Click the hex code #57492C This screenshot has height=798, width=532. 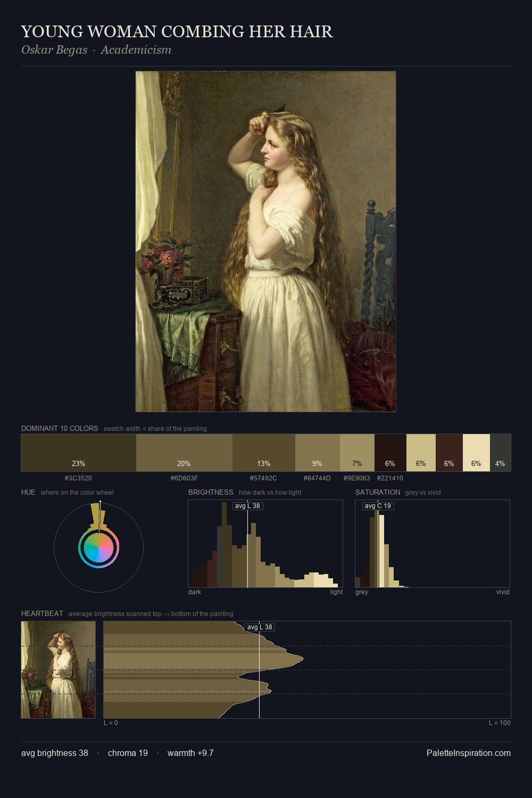click(263, 478)
